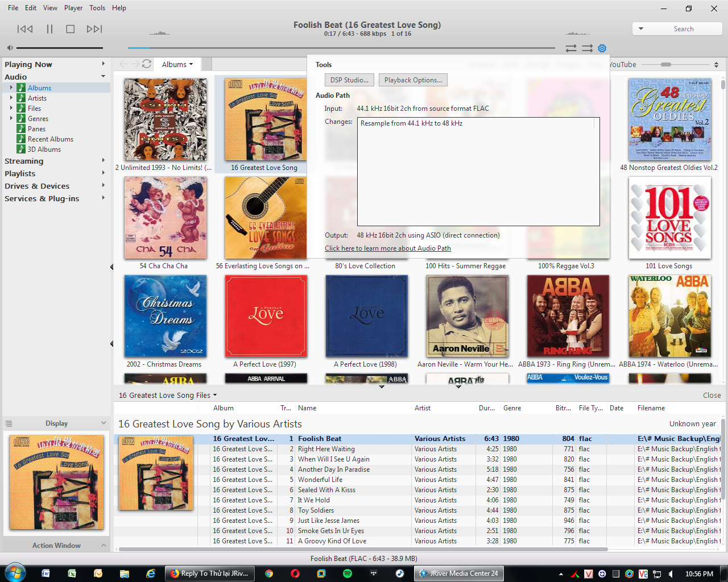The image size is (728, 582).
Task: Expand the Streaming section
Action: tap(103, 160)
